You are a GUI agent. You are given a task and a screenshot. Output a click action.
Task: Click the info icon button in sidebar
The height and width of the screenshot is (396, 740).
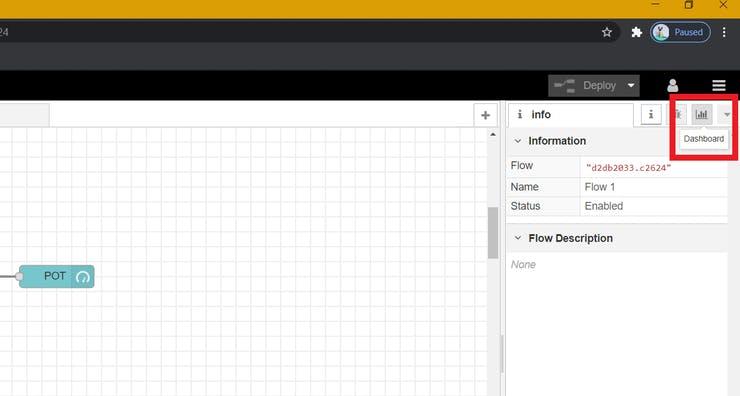click(651, 115)
